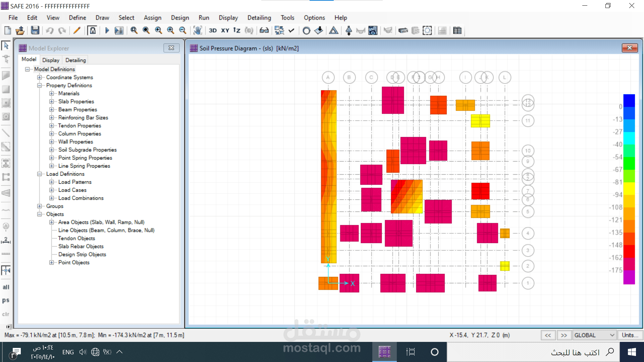Toggle XY plan view button
The height and width of the screenshot is (362, 644).
(x=225, y=31)
